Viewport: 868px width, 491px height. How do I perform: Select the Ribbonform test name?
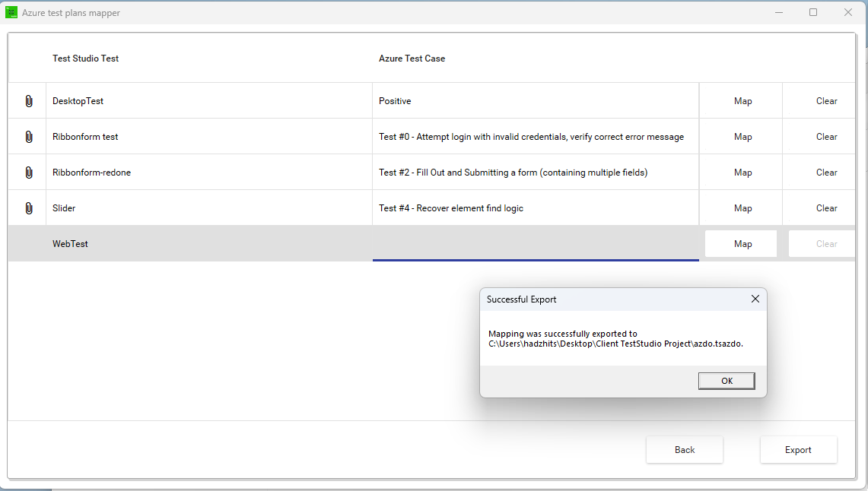85,137
